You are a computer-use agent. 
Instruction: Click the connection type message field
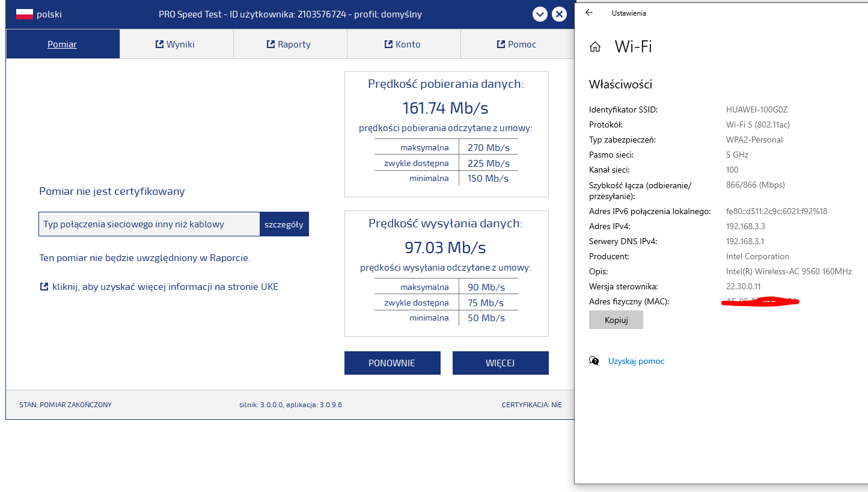pos(149,224)
